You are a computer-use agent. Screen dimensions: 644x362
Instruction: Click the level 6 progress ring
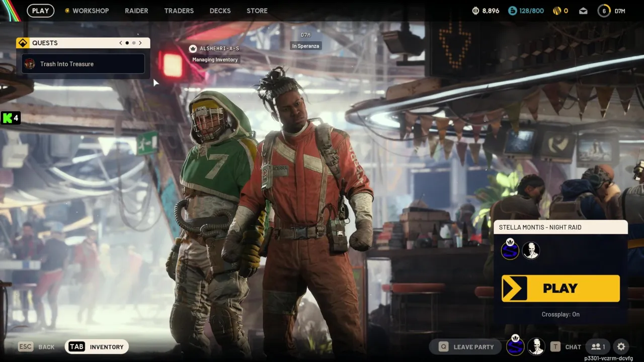604,11
